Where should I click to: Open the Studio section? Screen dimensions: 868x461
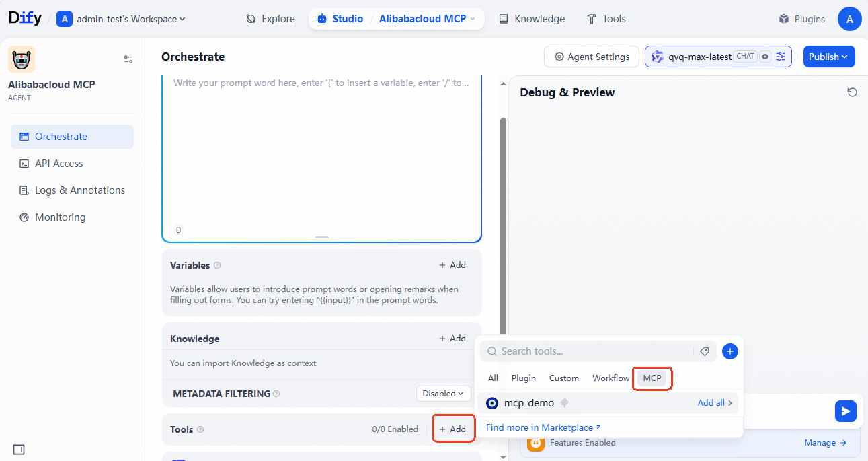coord(340,19)
